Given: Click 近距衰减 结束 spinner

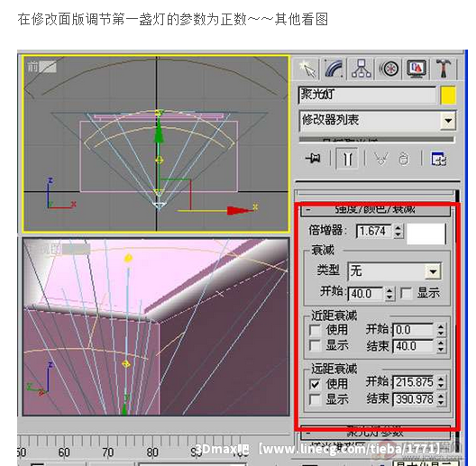Looking at the screenshot, I should (x=441, y=346).
